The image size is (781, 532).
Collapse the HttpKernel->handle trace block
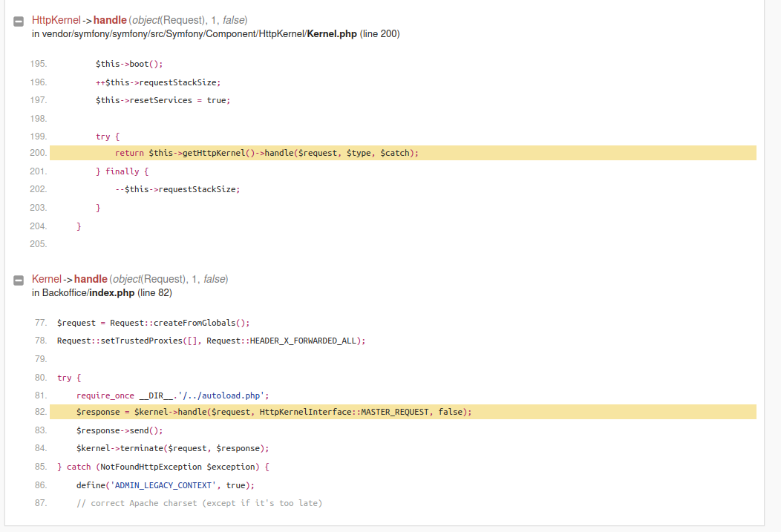click(x=19, y=22)
